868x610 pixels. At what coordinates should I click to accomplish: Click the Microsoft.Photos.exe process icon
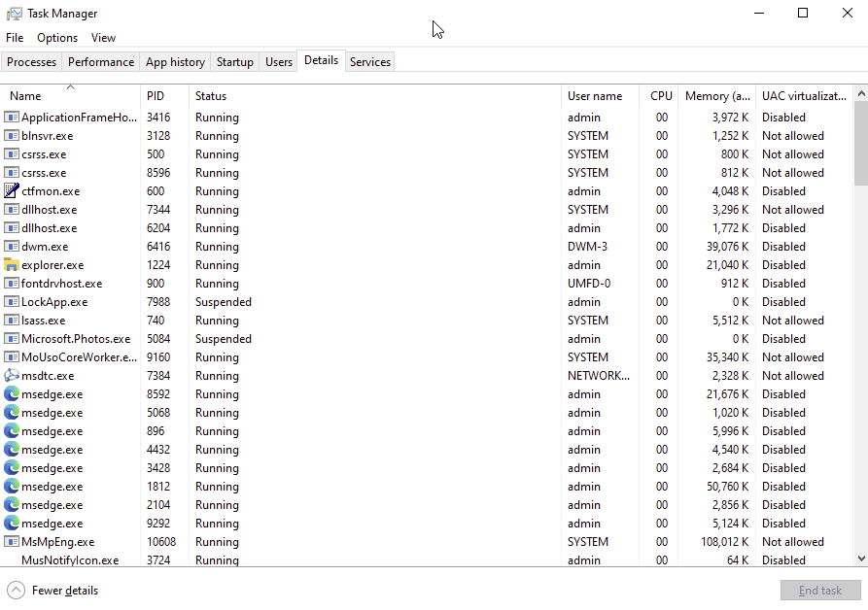pos(11,338)
